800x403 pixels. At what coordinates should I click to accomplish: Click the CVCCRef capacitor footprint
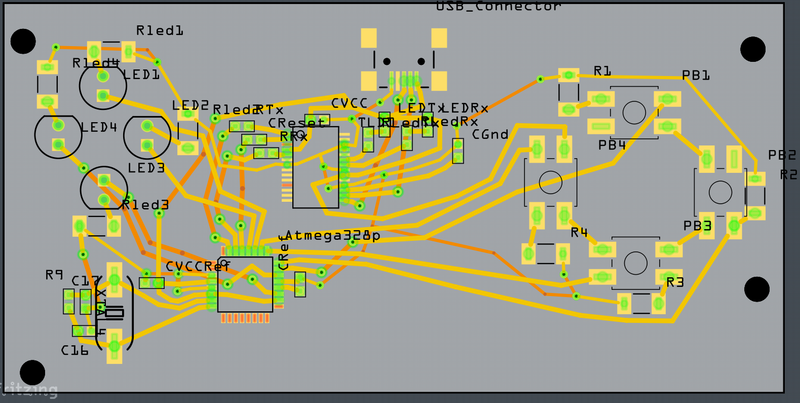pos(152,283)
